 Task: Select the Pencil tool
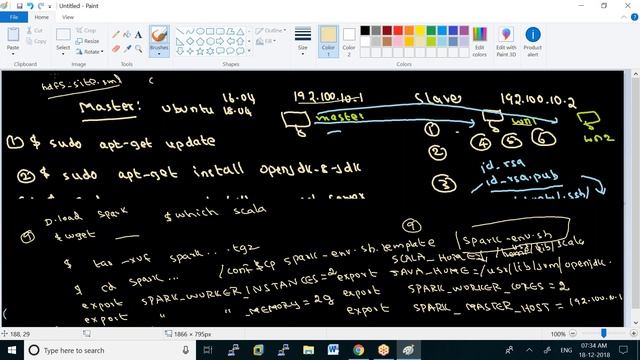click(116, 35)
